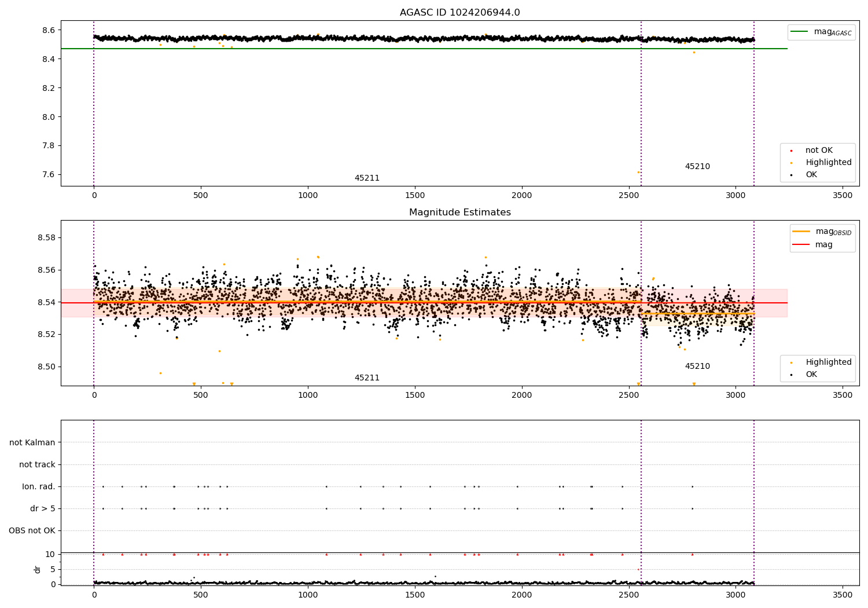
Task: Click y-tick '8.0' in top plot
Action: pos(49,117)
